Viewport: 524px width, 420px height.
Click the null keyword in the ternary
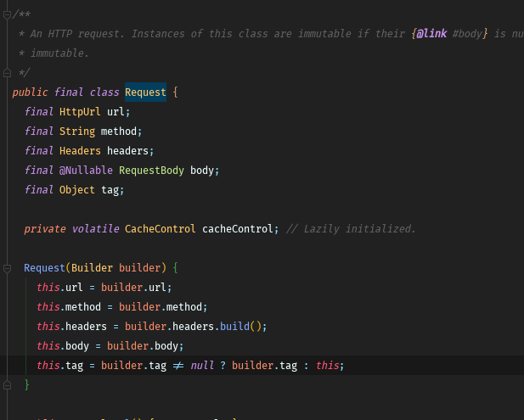tap(202, 366)
